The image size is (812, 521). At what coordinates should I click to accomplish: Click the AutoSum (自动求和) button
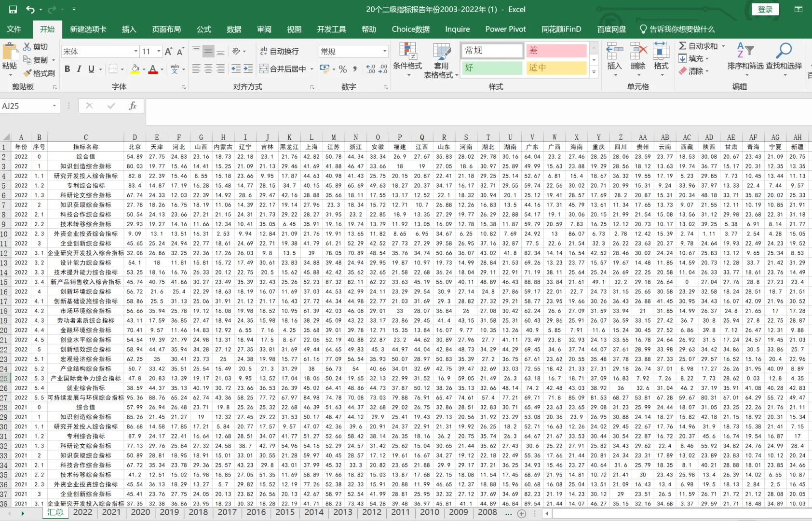tap(698, 46)
